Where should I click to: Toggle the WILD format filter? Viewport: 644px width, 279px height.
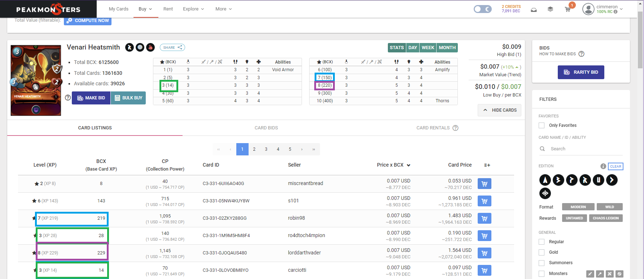pos(610,207)
